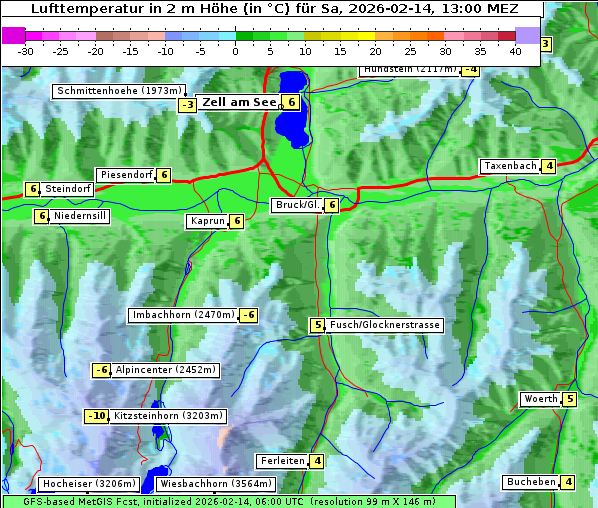This screenshot has height=508, width=598.
Task: Click the Piesendorf label
Action: (x=126, y=175)
